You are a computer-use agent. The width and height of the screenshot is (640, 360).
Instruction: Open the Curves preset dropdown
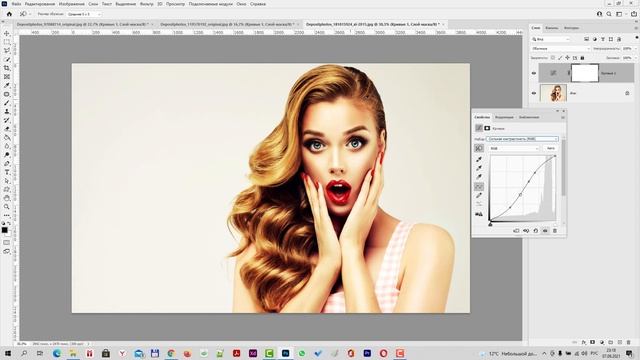coord(522,139)
